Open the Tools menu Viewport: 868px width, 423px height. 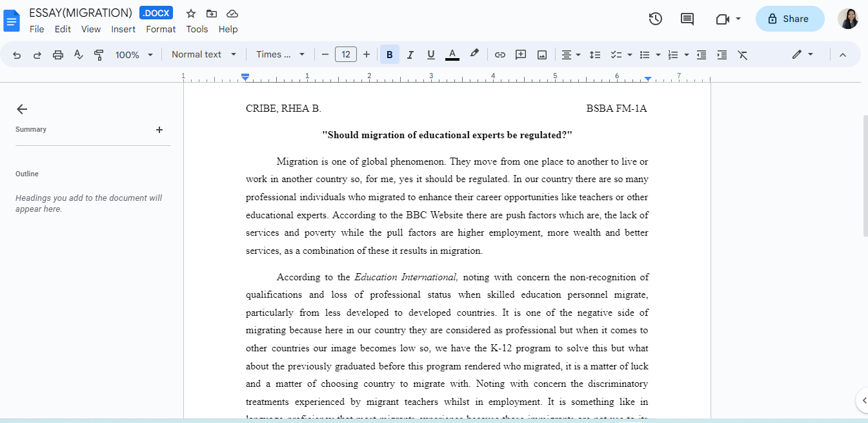[x=197, y=29]
